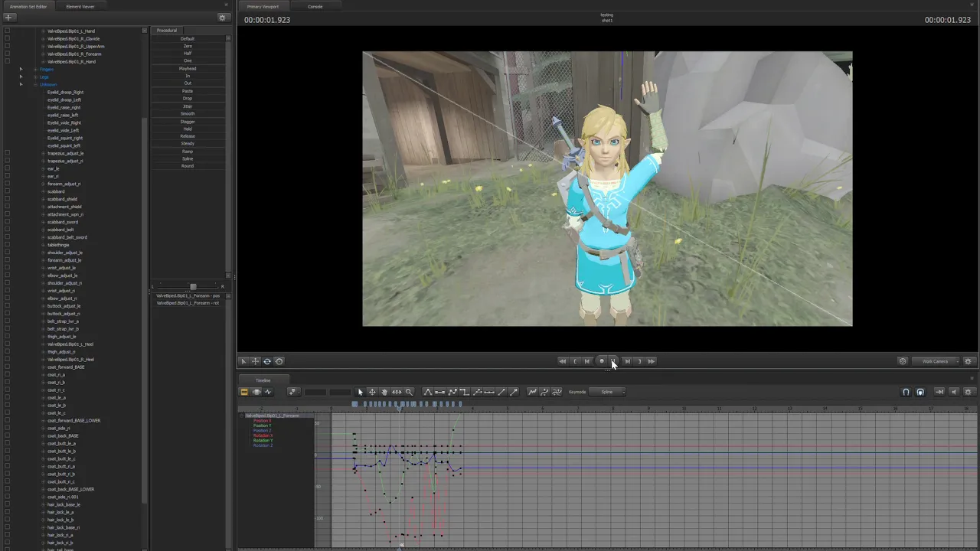Pick the timeline zoom magnifier tool
Screen dimensions: 980x551
point(409,392)
